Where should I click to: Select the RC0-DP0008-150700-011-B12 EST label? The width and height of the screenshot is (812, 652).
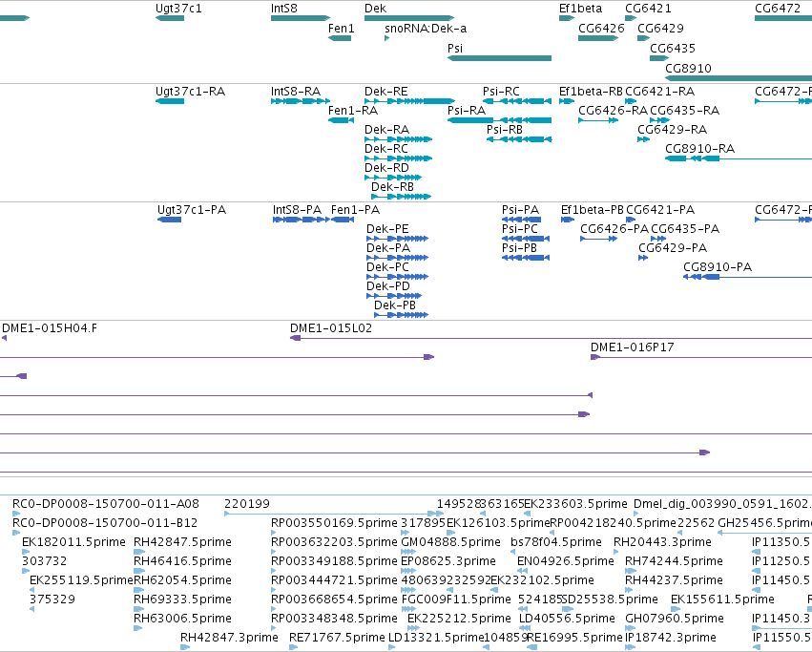(x=105, y=522)
